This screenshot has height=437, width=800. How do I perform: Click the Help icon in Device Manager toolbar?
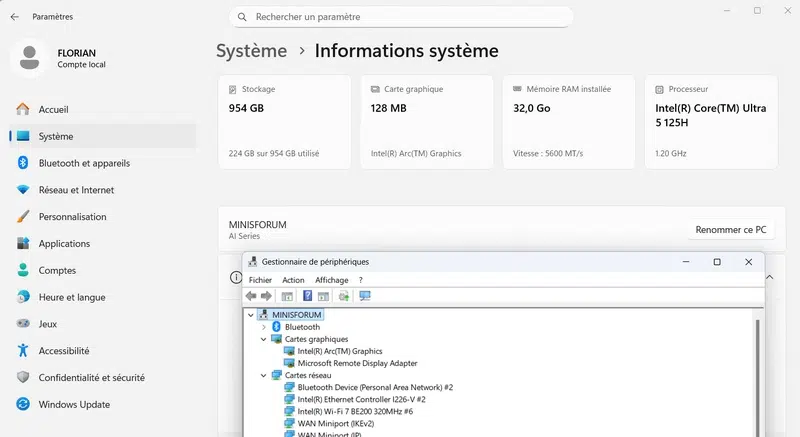308,296
